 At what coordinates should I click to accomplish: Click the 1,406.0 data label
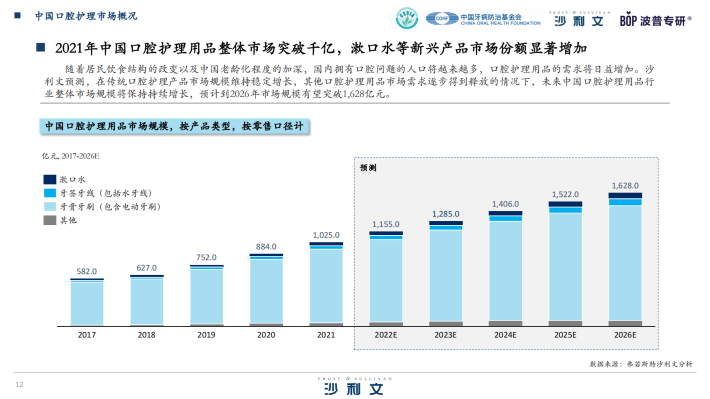click(505, 204)
